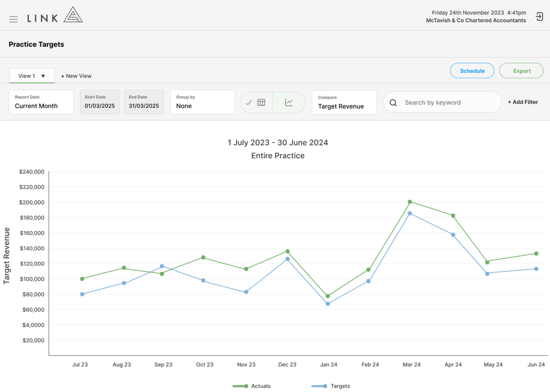Open the hamburger navigation menu

13,19
